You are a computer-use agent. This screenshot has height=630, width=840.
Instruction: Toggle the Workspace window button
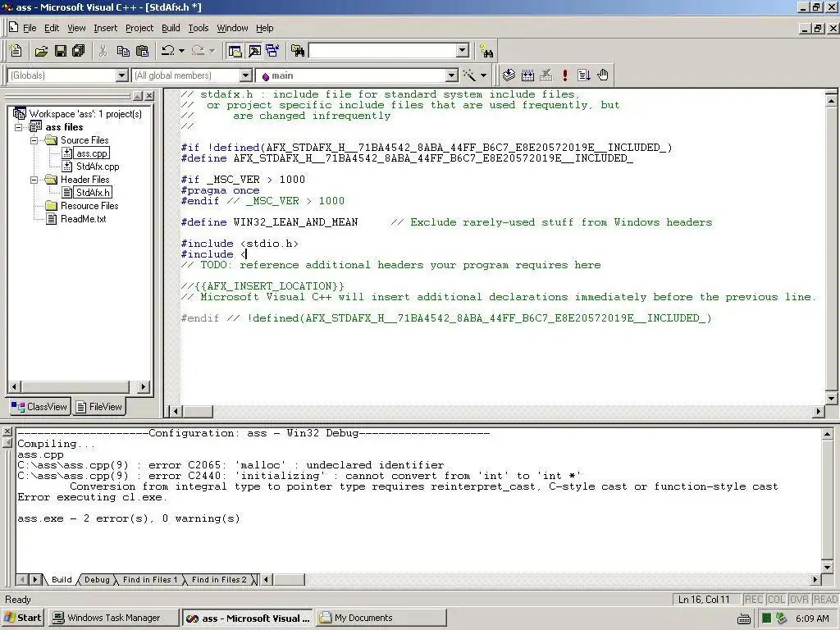point(235,51)
